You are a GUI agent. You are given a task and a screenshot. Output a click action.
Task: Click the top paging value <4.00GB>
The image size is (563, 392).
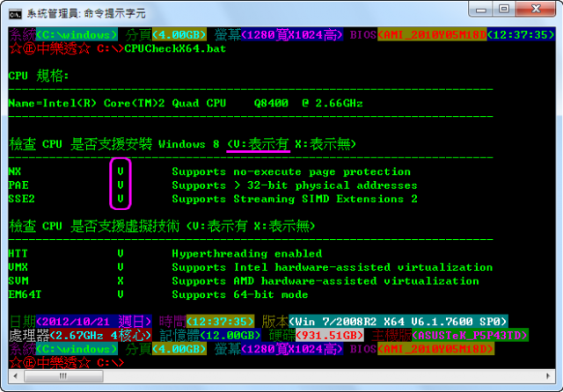(x=179, y=35)
